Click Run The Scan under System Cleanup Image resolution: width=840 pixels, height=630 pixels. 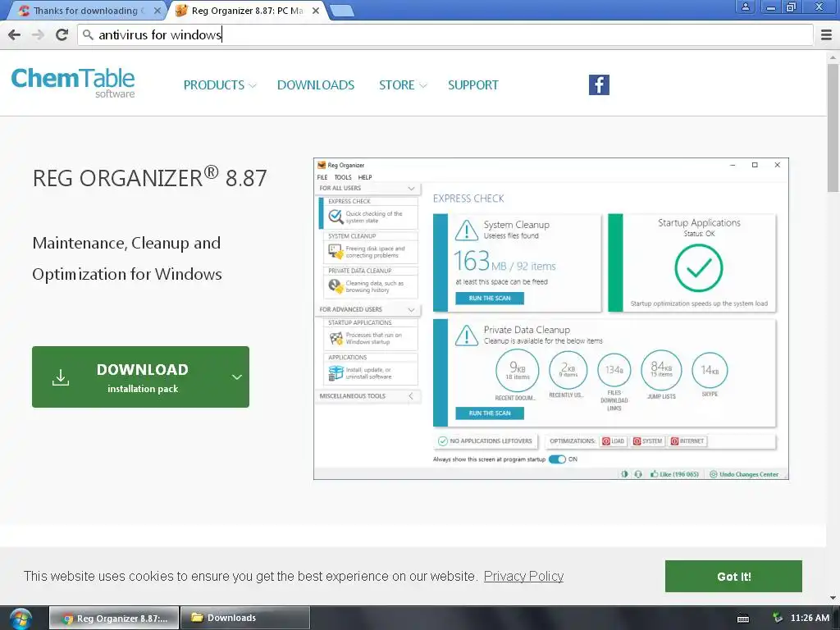click(490, 299)
